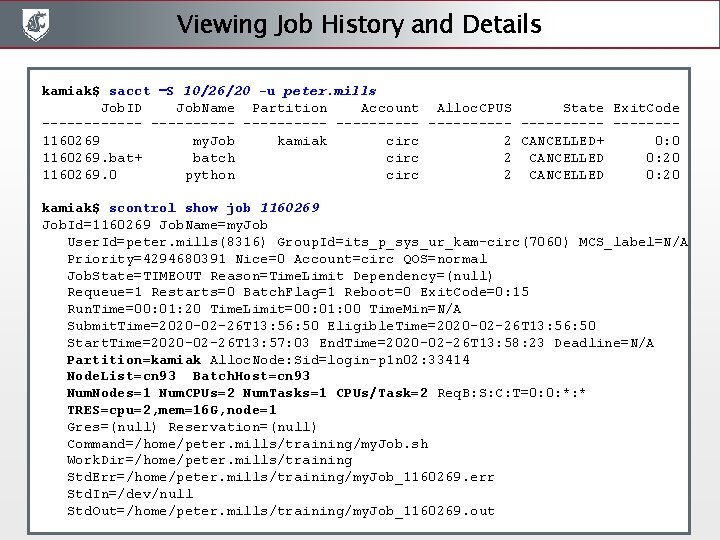Click the 'myJob' job name in table
Viewport: 720px width, 540px height.
pos(214,141)
